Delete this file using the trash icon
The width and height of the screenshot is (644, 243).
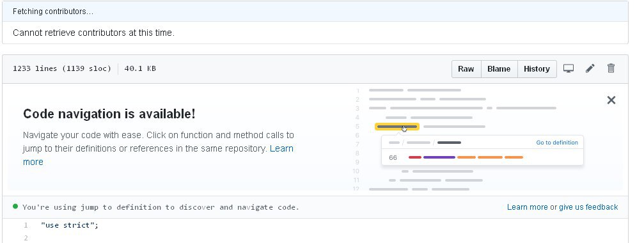611,68
